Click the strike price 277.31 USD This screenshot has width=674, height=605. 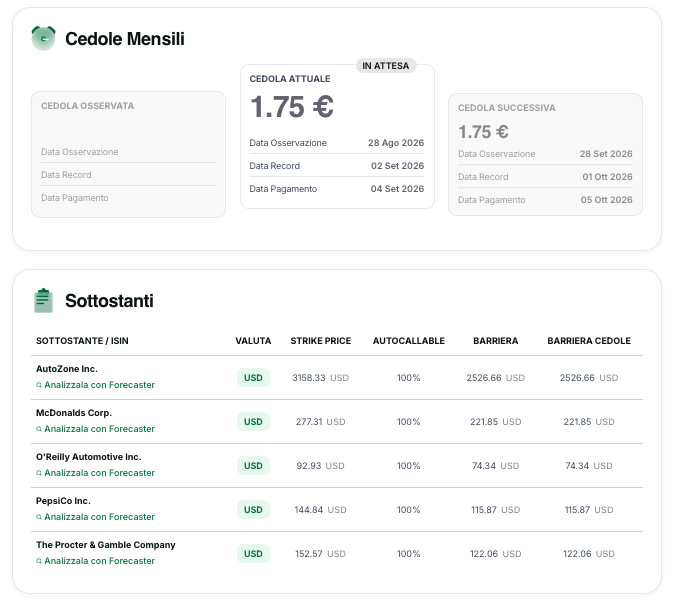click(320, 422)
